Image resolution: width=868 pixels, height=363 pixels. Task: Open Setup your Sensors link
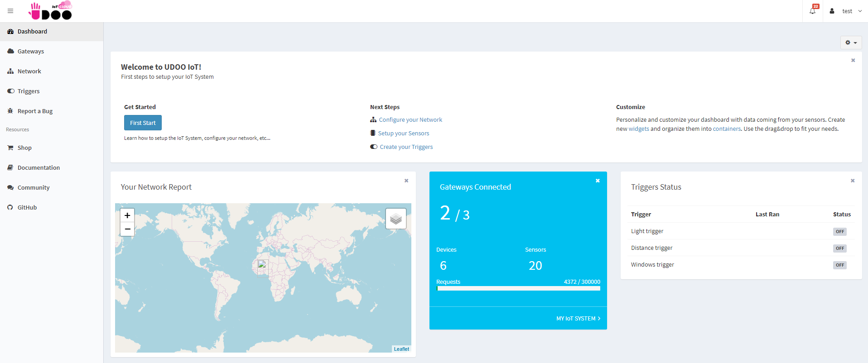404,133
